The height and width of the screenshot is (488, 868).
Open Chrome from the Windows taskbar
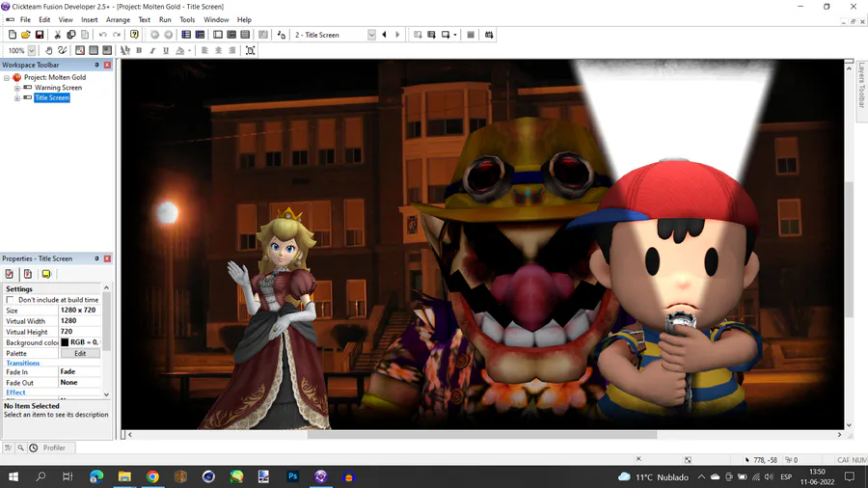152,476
